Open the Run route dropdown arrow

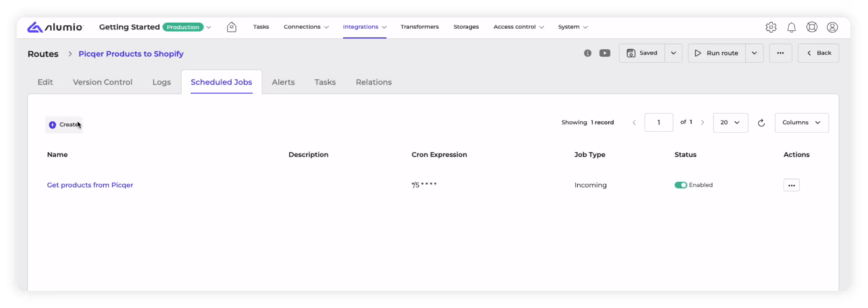(754, 53)
